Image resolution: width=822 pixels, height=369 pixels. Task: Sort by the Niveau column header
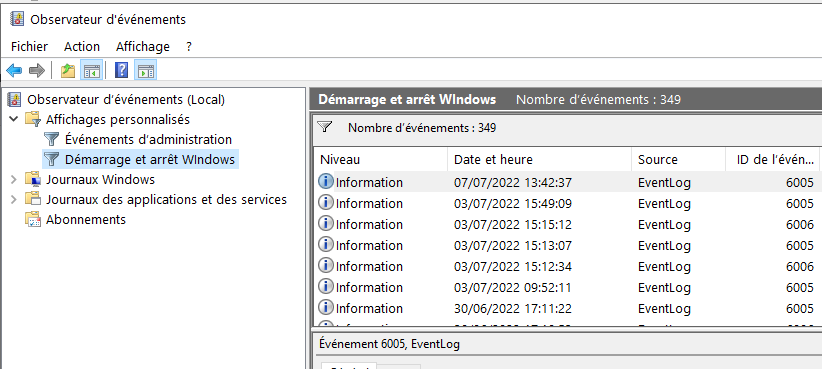click(381, 159)
